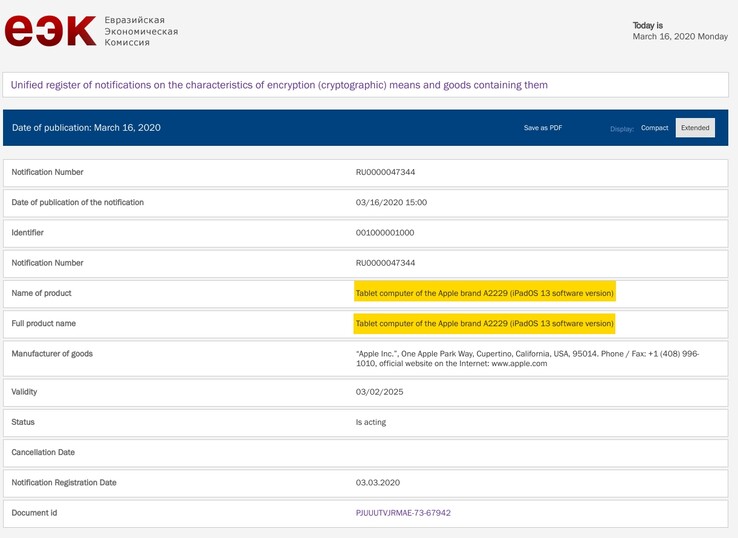Select the Extended display mode
Image resolution: width=738 pixels, height=538 pixels.
(695, 128)
